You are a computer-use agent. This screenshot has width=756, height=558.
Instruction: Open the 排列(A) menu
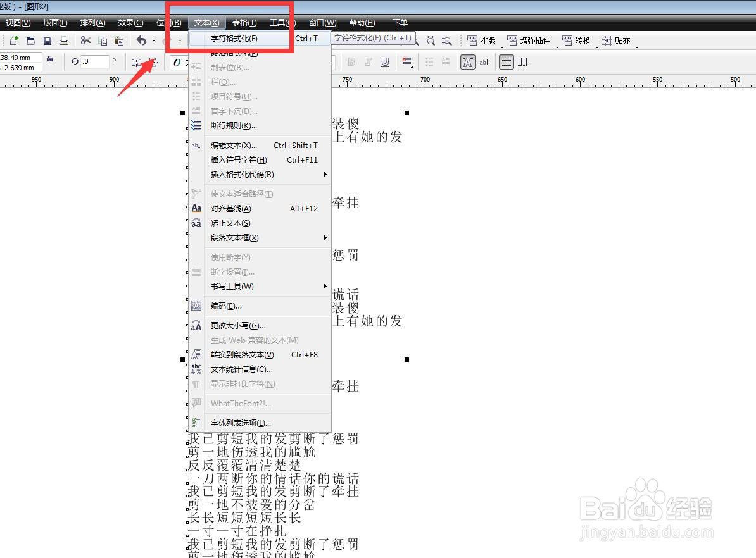[x=92, y=23]
